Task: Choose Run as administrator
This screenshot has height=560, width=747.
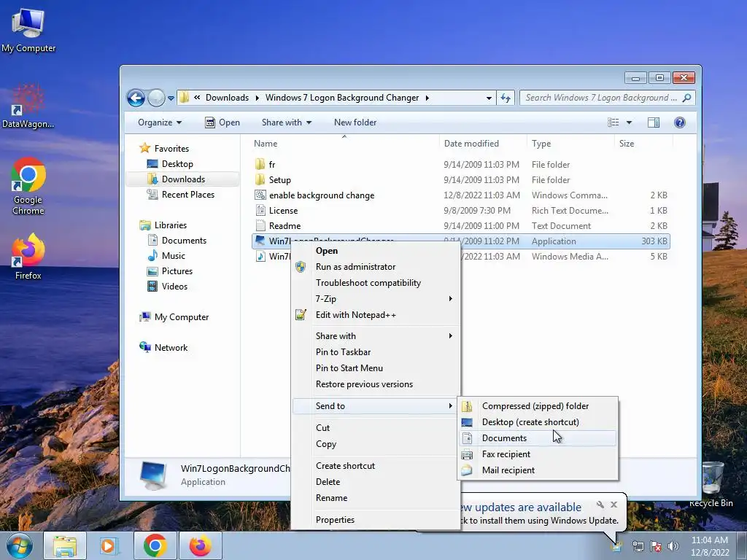Action: click(376, 267)
